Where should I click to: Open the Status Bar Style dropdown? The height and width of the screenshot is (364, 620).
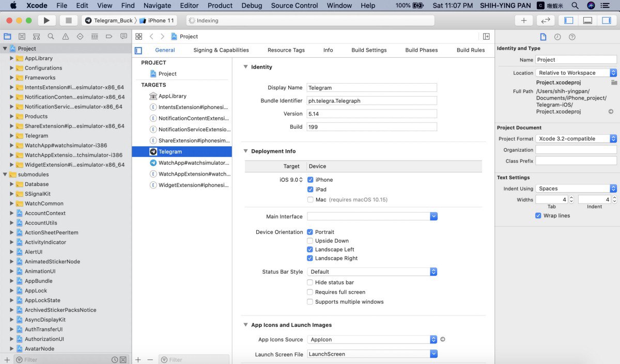[x=372, y=272]
